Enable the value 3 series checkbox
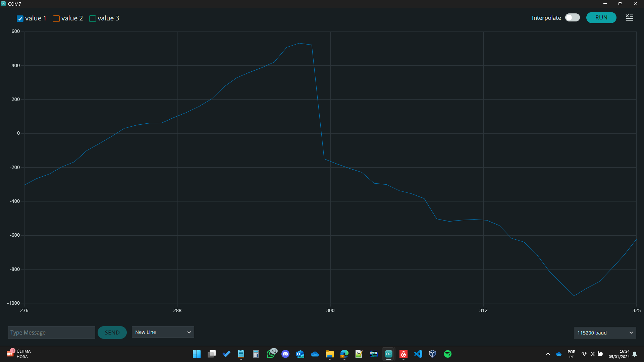Viewport: 644px width, 362px height. (x=93, y=18)
